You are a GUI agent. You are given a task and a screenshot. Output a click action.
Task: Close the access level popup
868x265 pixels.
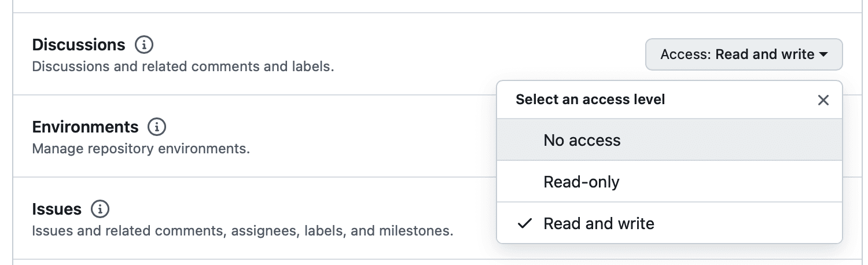[823, 100]
